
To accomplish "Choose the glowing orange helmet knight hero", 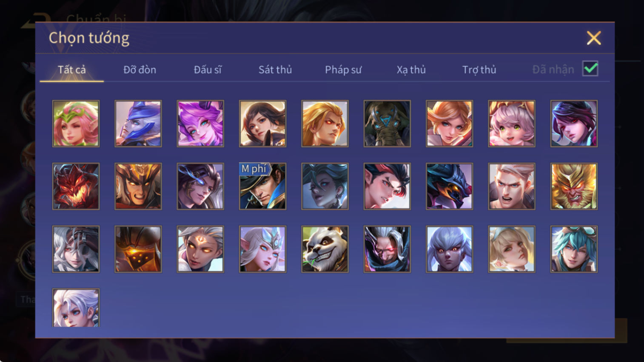I will tap(138, 249).
